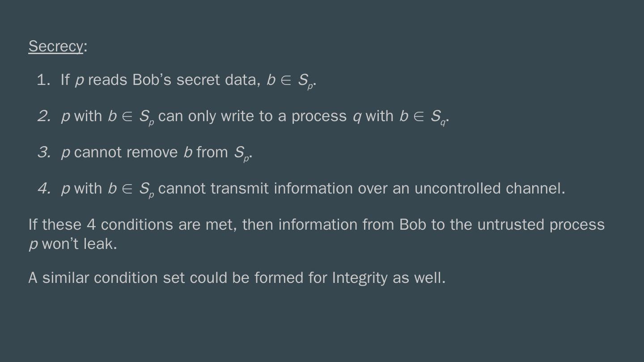This screenshot has height=362, width=644.
Task: Click list number 4 marker
Action: (43, 189)
